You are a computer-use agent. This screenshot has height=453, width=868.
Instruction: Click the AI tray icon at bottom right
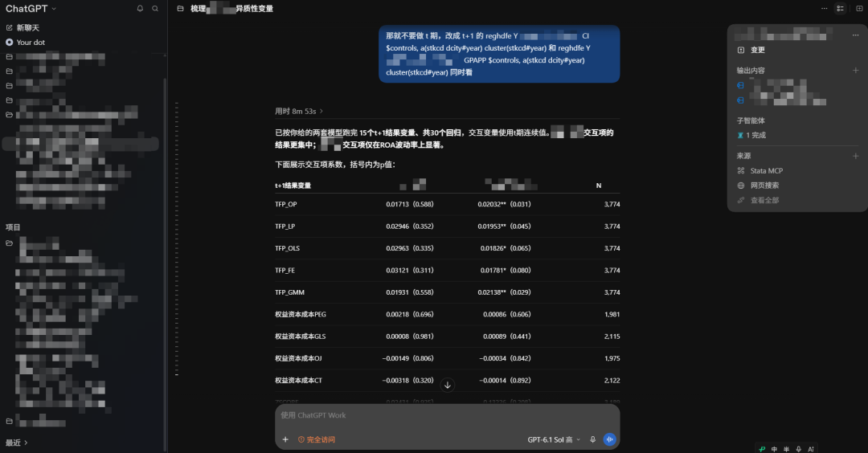tap(811, 448)
